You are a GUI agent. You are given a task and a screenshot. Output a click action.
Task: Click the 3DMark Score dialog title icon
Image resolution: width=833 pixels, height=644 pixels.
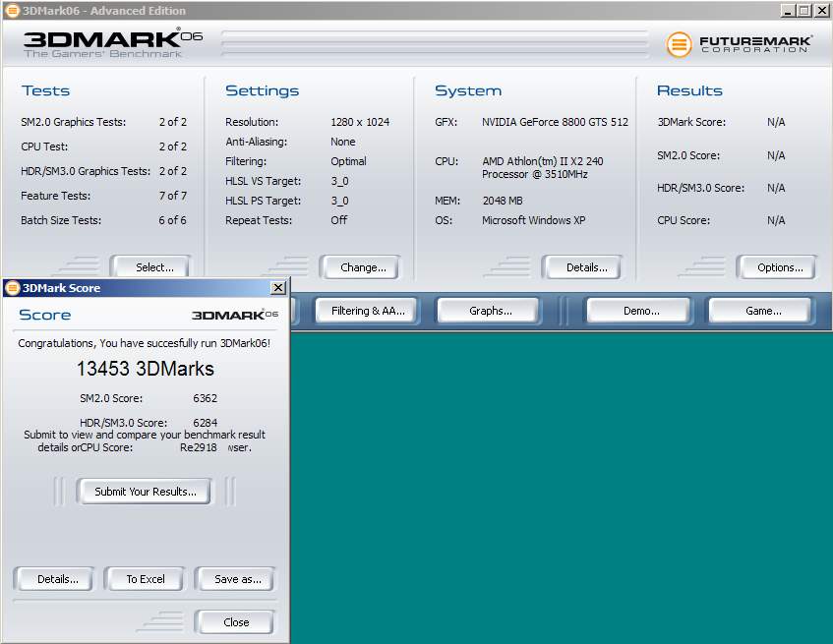coord(12,288)
